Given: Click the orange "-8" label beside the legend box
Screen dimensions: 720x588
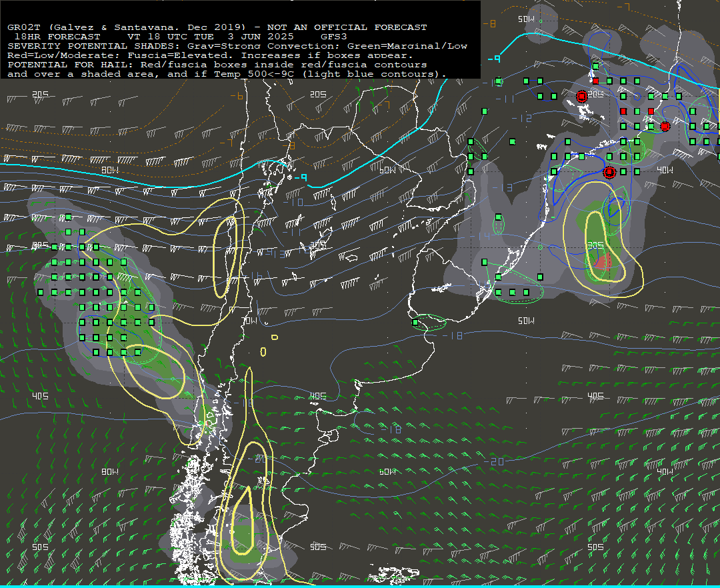Looking at the screenshot, I should [489, 23].
